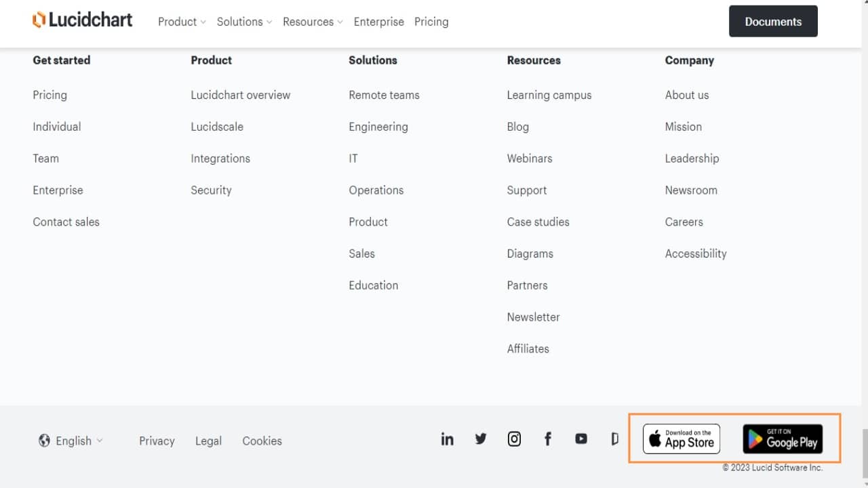
Task: Open the Accessibility link
Action: pos(696,254)
